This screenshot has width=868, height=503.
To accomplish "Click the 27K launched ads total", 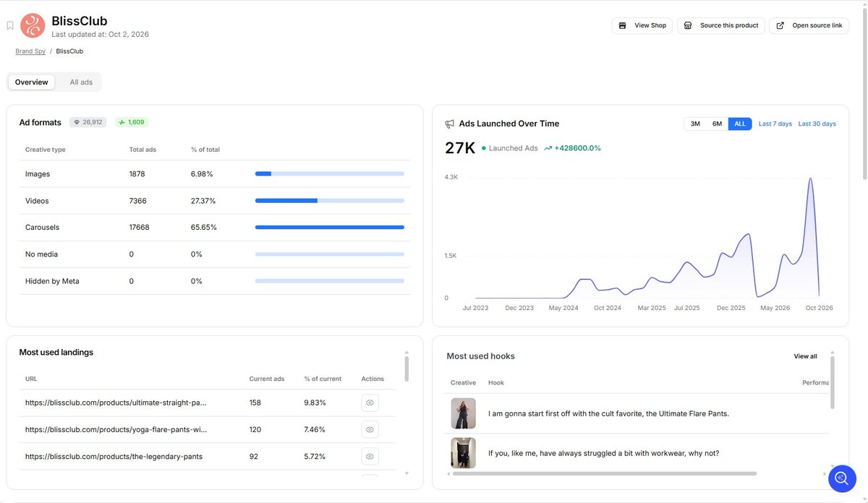I will tap(460, 148).
